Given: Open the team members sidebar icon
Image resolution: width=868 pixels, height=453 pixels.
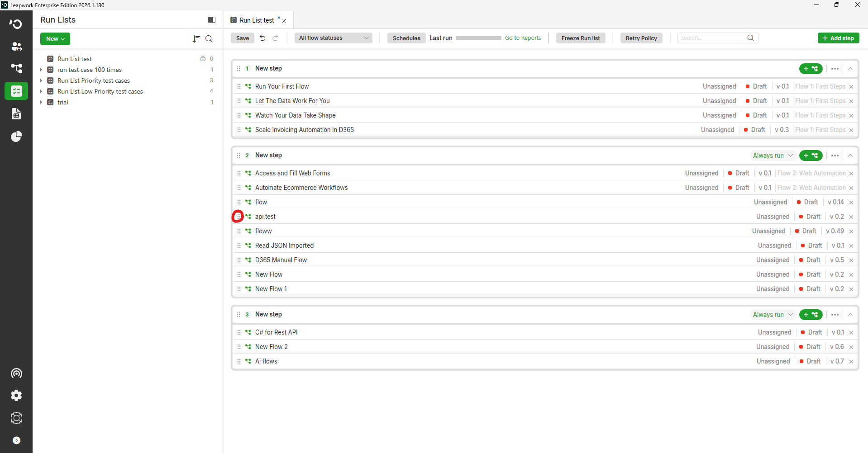Looking at the screenshot, I should tap(16, 46).
